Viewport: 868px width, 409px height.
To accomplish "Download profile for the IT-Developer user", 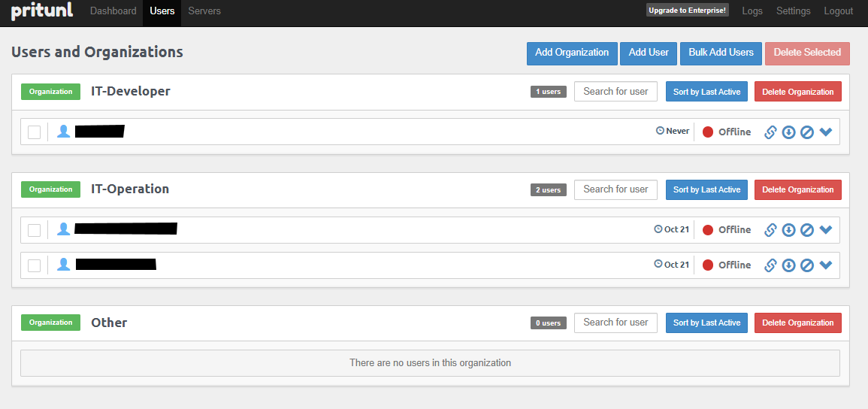I will click(788, 132).
